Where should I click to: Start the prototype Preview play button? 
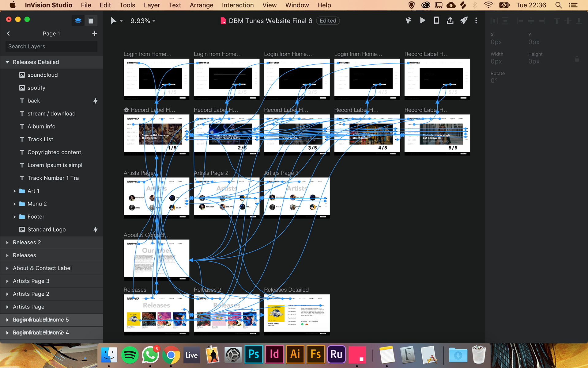pyautogui.click(x=423, y=21)
